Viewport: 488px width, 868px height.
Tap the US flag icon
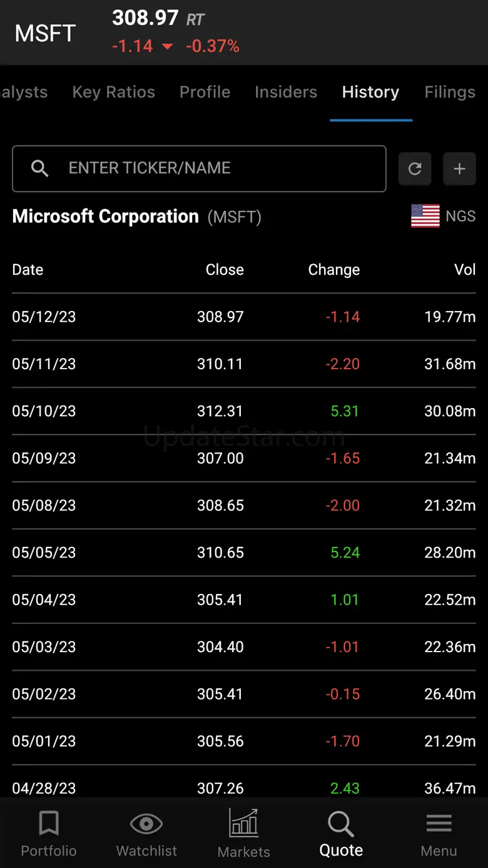(425, 217)
